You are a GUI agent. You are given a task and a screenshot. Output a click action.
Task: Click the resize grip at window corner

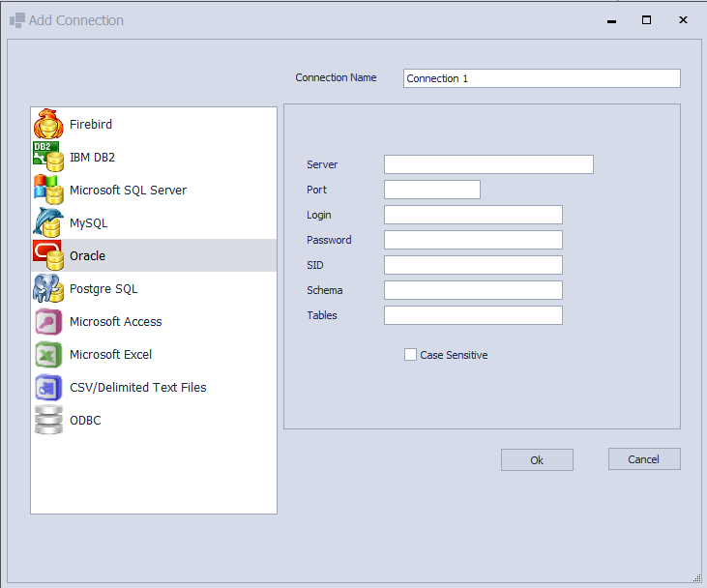(x=697, y=578)
